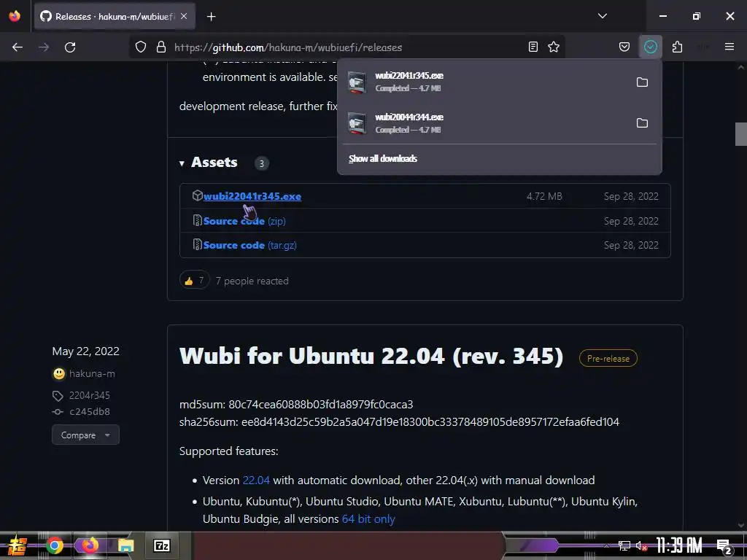
Task: Click the 7 people reacted text
Action: [x=252, y=281]
